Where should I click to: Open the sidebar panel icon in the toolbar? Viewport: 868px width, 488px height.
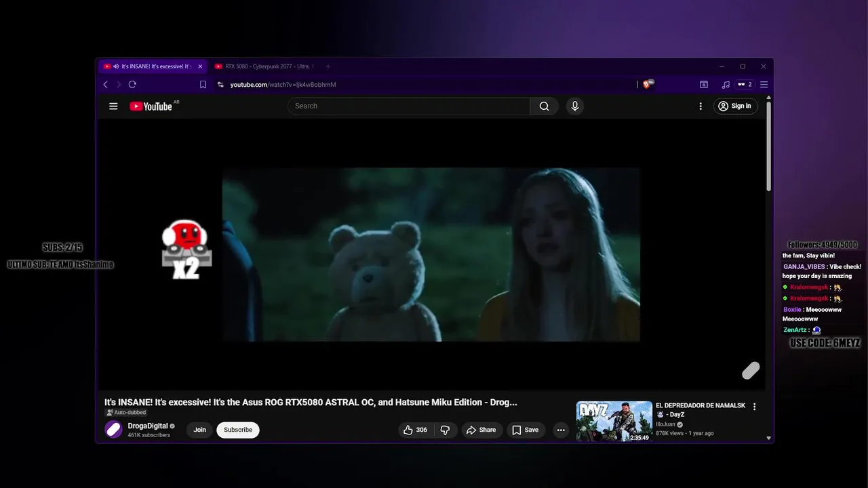pos(704,85)
